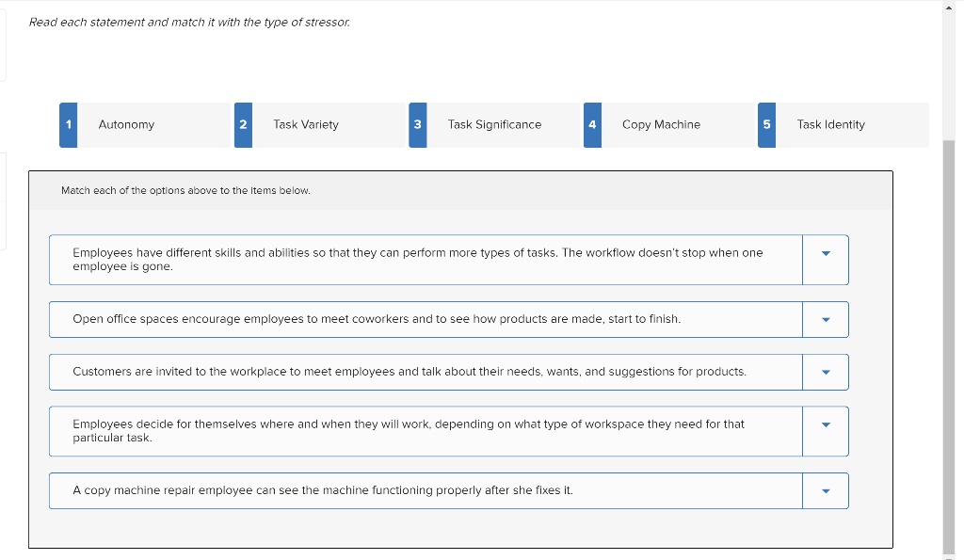The image size is (964, 560).
Task: Click the "3" badge beside Task Significance
Action: click(x=417, y=124)
